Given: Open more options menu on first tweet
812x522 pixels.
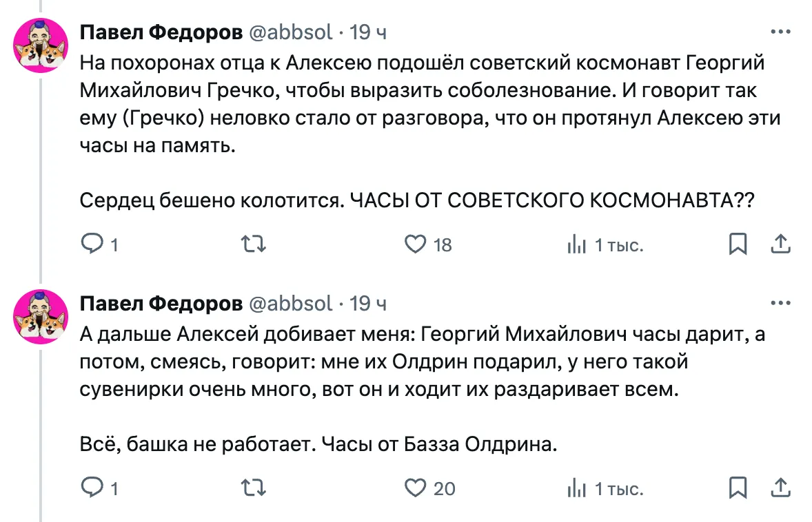Looking at the screenshot, I should click(780, 32).
